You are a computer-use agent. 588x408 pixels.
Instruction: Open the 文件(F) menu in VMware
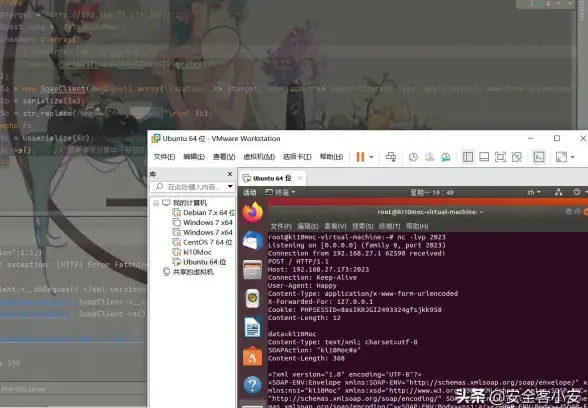164,157
